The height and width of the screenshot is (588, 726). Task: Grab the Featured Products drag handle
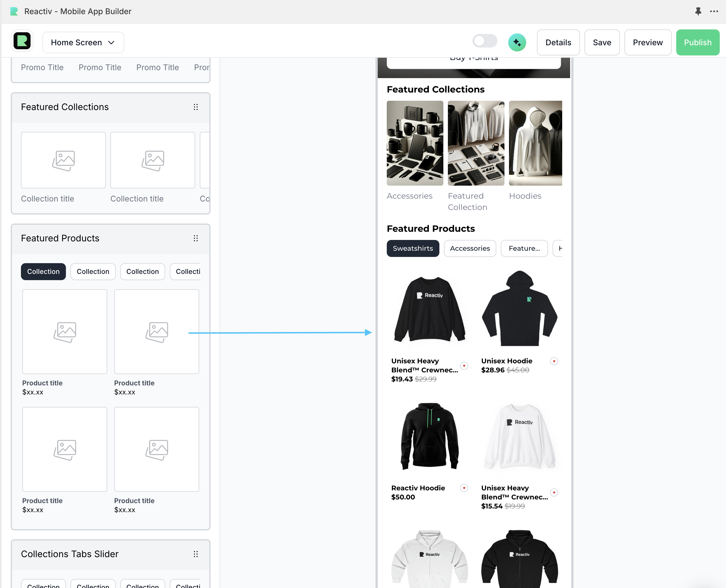click(196, 239)
